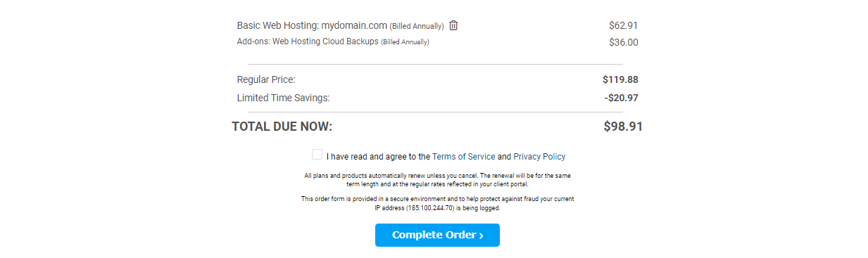Open the Privacy Policy link
The height and width of the screenshot is (258, 868).
[539, 157]
